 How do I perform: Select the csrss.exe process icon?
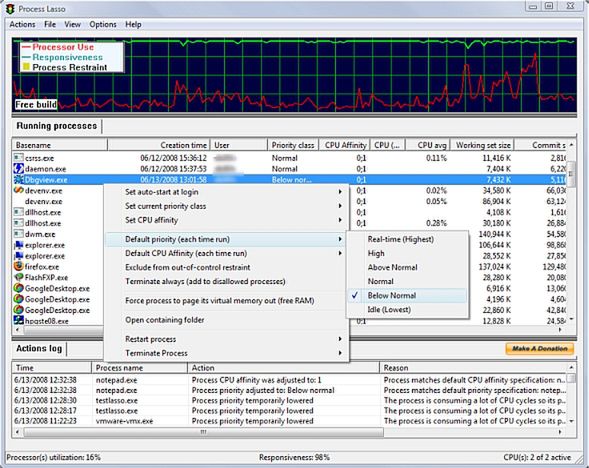[x=18, y=158]
